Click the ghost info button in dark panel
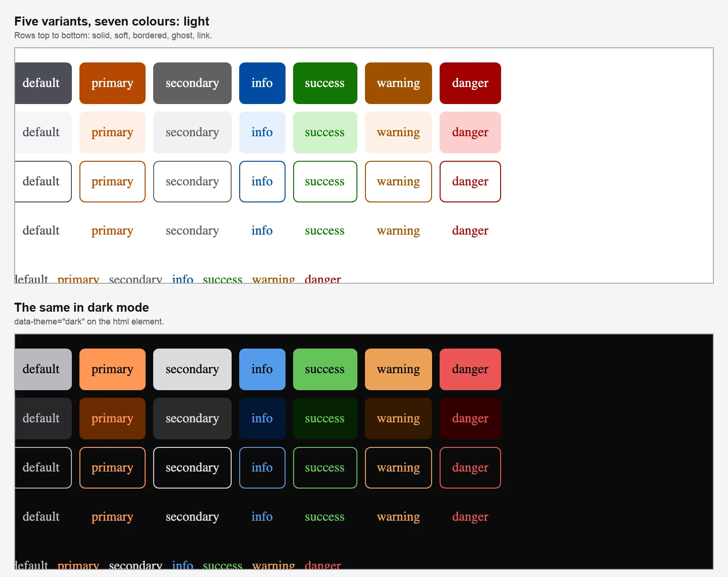Viewport: 728px width, 577px height. (x=262, y=517)
